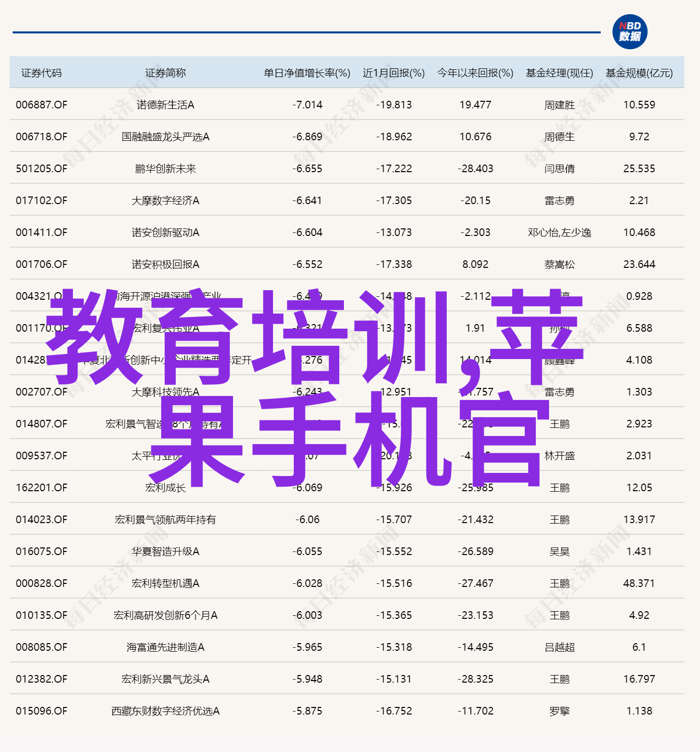700x752 pixels.
Task: Click the 单日净值增长率(%) column header
Action: click(x=307, y=73)
